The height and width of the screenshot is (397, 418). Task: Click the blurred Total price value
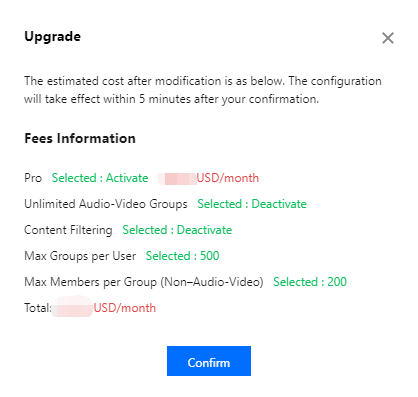pyautogui.click(x=73, y=307)
